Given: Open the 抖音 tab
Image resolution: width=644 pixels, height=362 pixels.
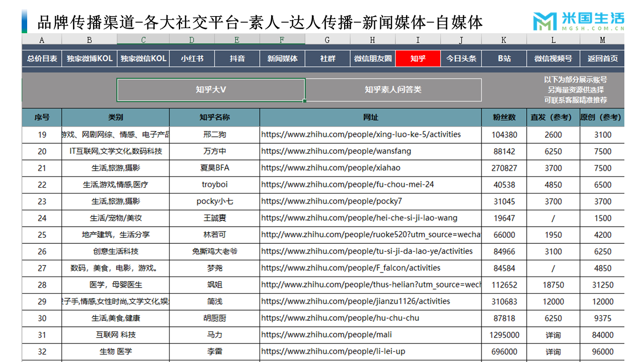Looking at the screenshot, I should point(237,58).
